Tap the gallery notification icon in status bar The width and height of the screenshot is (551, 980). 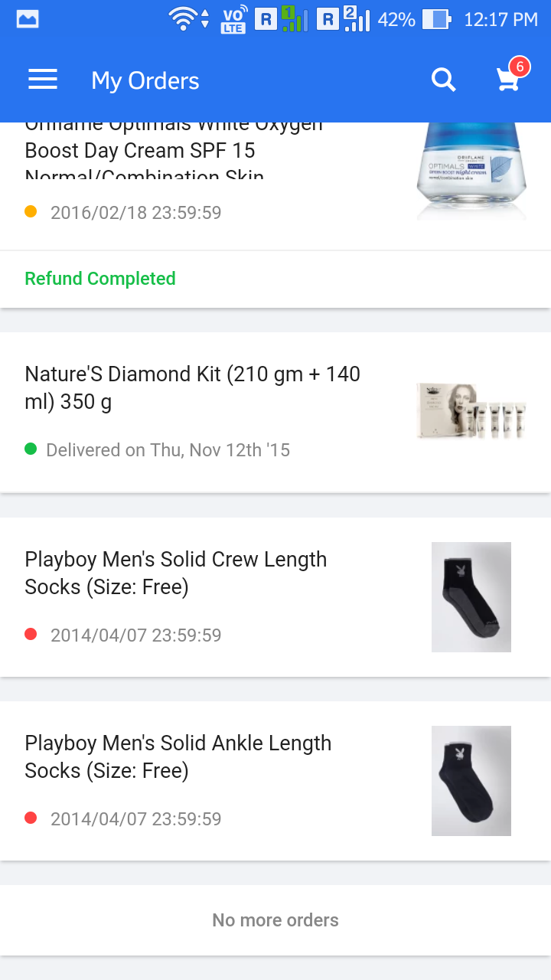pos(28,19)
